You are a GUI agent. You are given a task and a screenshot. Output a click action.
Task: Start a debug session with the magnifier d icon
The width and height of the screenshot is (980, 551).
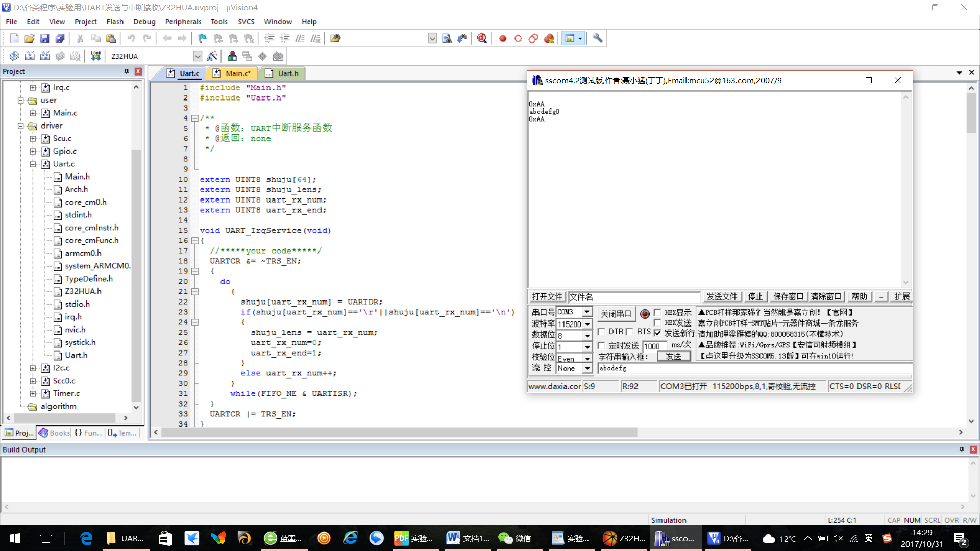pos(482,38)
